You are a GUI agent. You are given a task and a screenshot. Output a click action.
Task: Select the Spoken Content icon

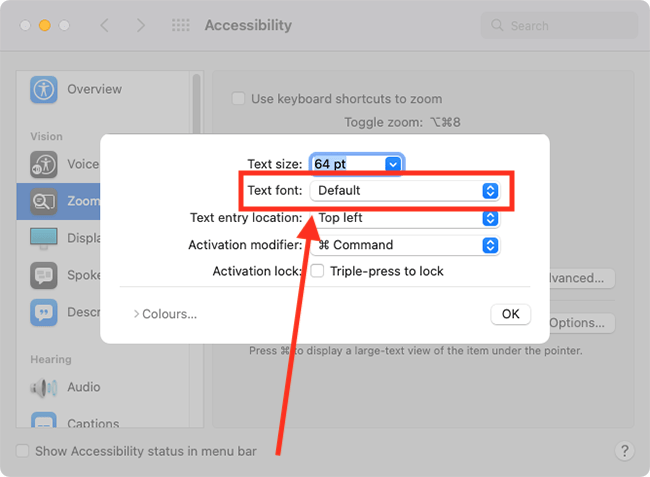(44, 275)
